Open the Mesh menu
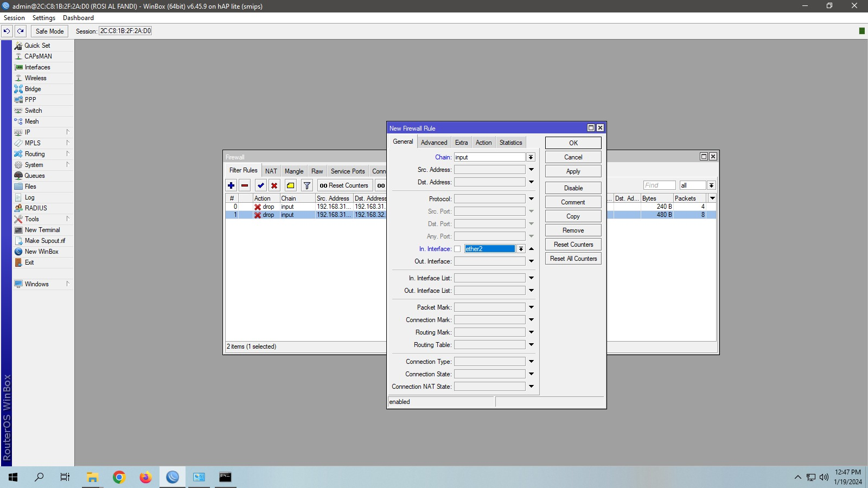Viewport: 868px width, 488px height. pyautogui.click(x=31, y=121)
